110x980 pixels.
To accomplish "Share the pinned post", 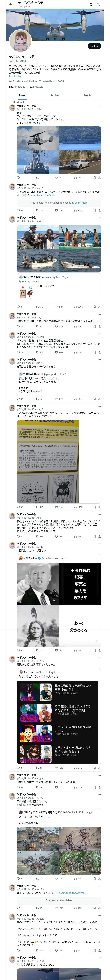I will pyautogui.click(x=99, y=177).
